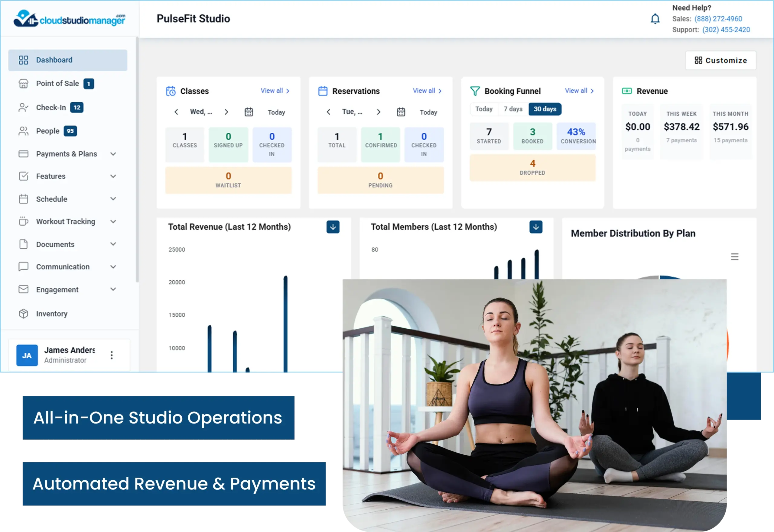Jump to Today in Classes card
This screenshot has width=774, height=532.
click(x=276, y=112)
